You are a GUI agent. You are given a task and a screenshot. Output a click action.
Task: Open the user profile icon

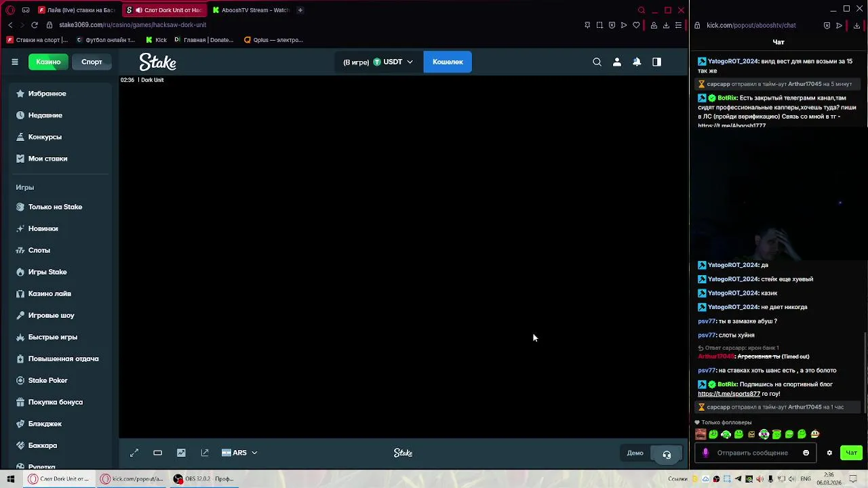[x=616, y=62]
